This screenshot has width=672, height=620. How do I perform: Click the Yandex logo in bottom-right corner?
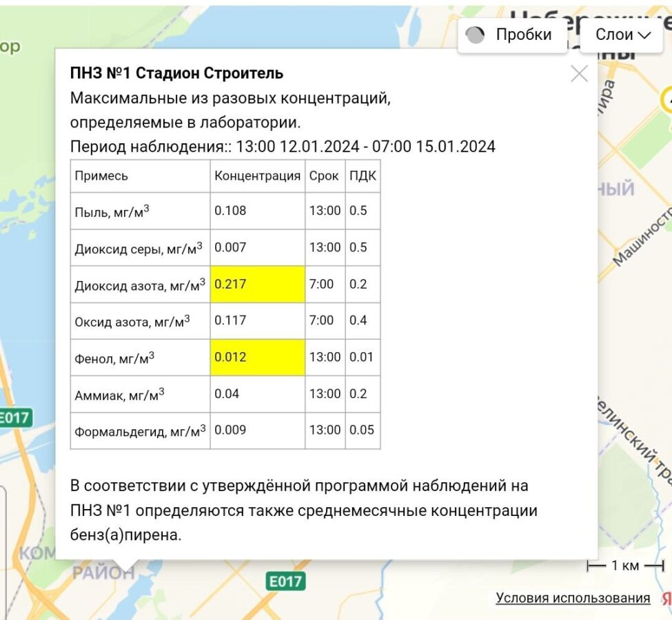(666, 598)
